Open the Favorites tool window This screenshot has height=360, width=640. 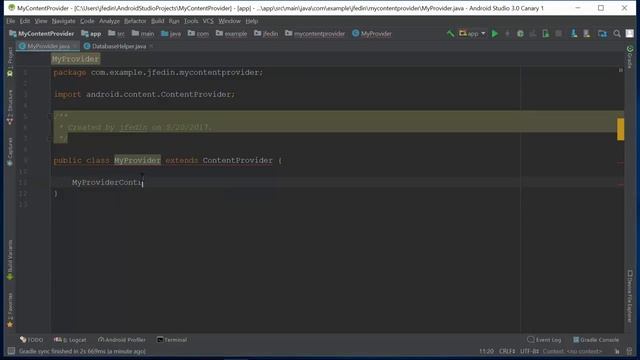[x=10, y=310]
